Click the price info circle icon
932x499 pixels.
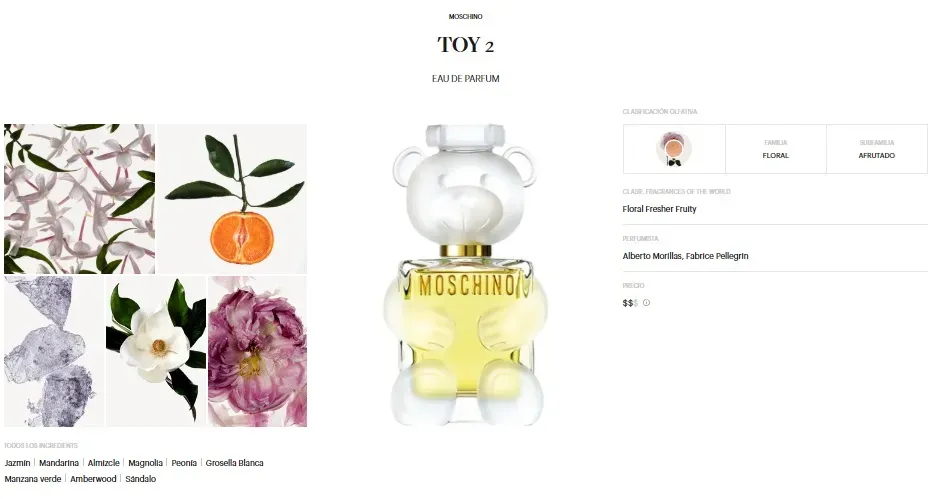[646, 303]
